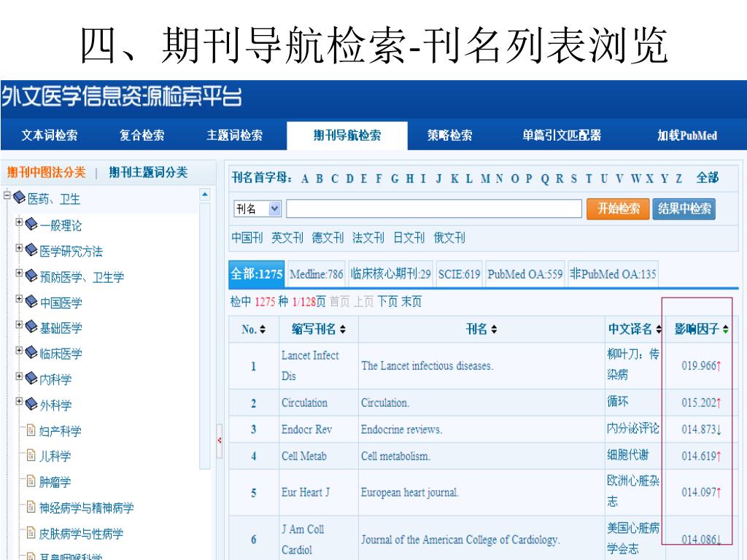Go to 下页 next page

pyautogui.click(x=387, y=301)
